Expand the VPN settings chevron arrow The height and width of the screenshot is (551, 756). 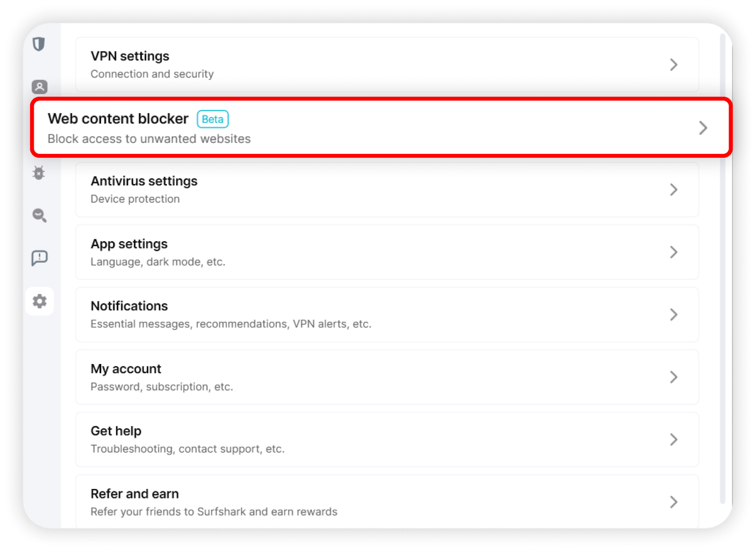pyautogui.click(x=674, y=65)
